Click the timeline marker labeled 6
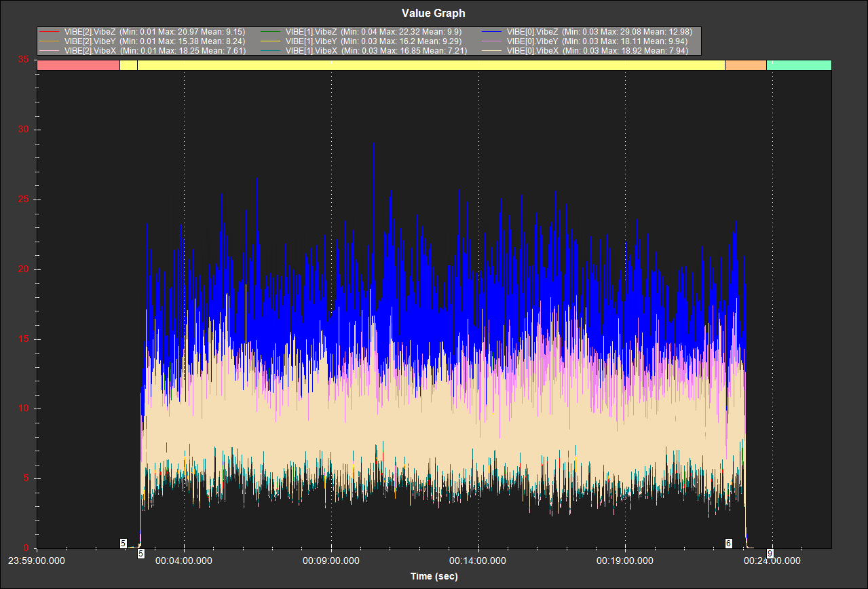This screenshot has width=868, height=589. coord(728,544)
